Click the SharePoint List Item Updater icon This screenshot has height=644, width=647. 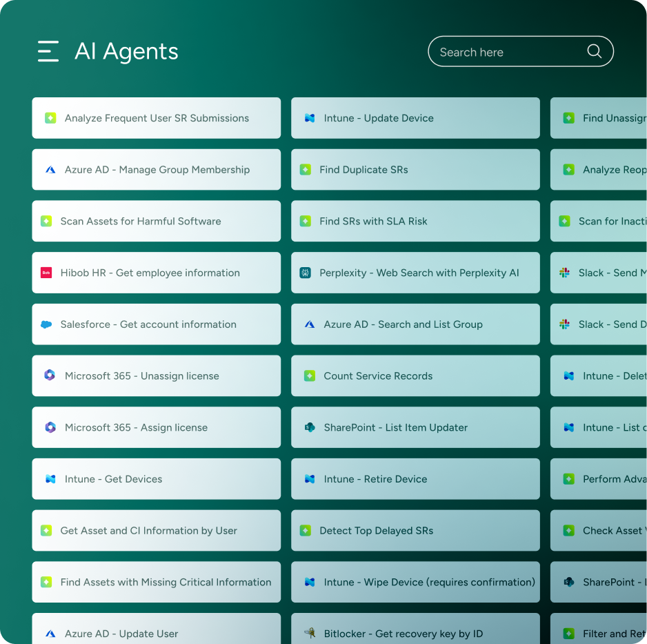[x=310, y=428]
